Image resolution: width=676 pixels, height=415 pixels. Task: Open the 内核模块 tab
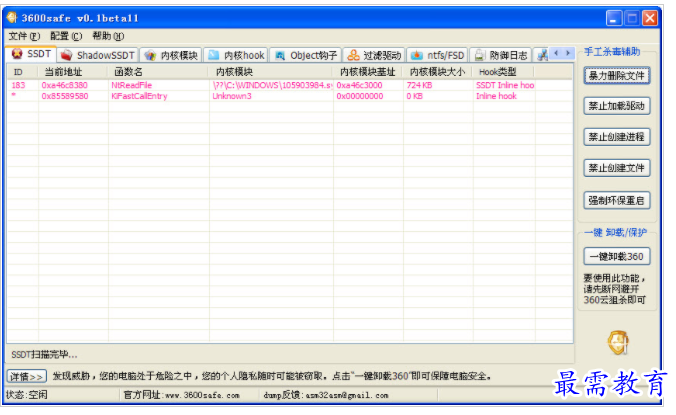pos(171,55)
